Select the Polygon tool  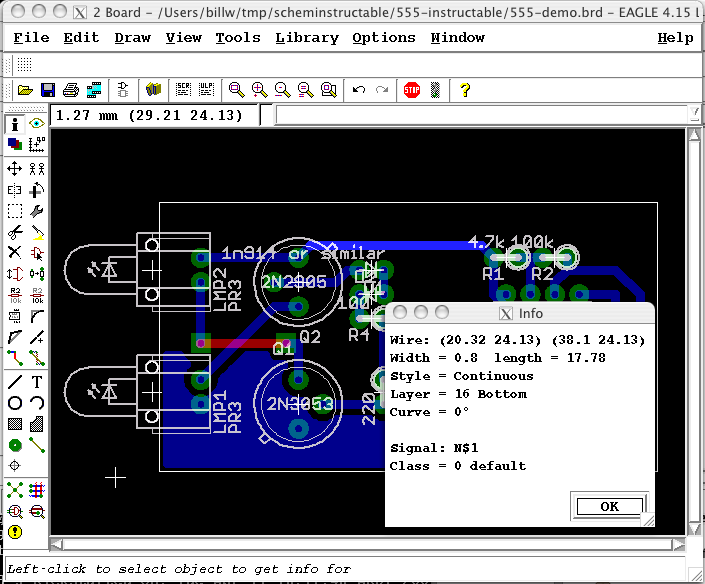tap(36, 424)
